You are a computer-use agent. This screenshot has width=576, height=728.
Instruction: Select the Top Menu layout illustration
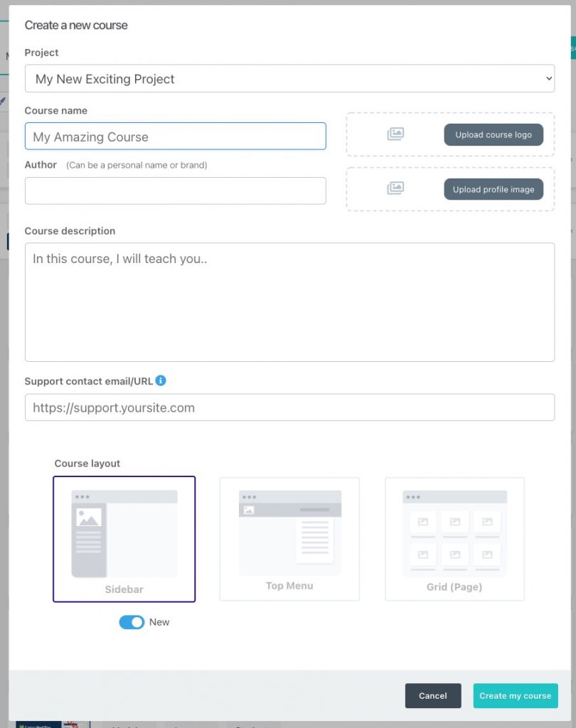click(x=290, y=532)
